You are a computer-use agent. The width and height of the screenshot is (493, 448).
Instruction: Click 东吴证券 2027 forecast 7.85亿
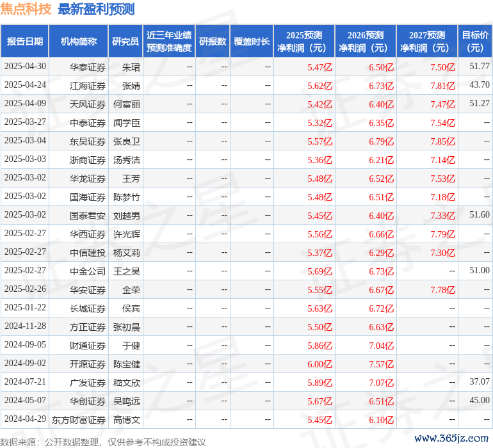pos(442,141)
